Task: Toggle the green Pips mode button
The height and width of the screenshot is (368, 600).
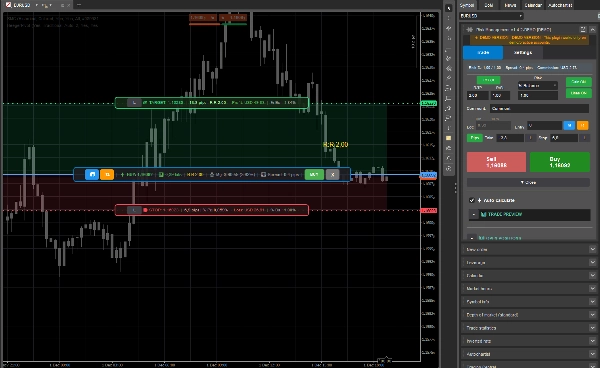Action: [x=474, y=138]
